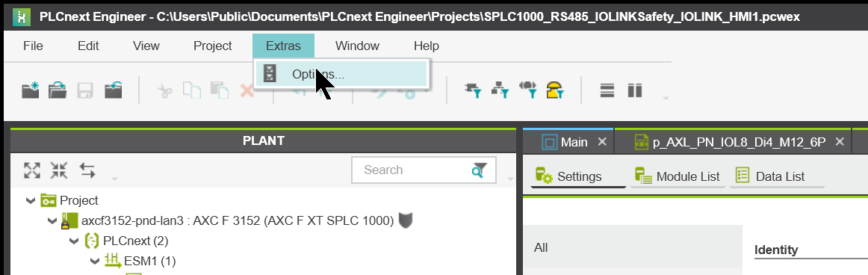This screenshot has width=868, height=275.
Task: Open the Module List tab
Action: click(x=678, y=176)
